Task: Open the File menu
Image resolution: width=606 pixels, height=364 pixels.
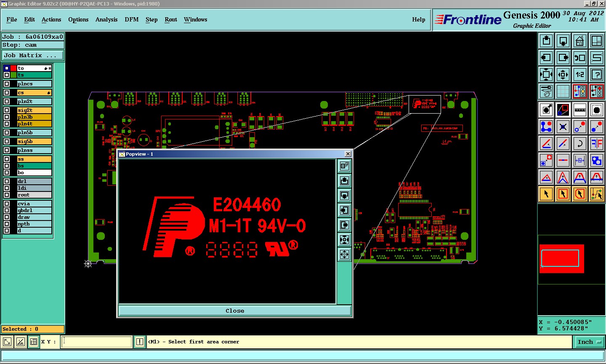Action: coord(12,19)
